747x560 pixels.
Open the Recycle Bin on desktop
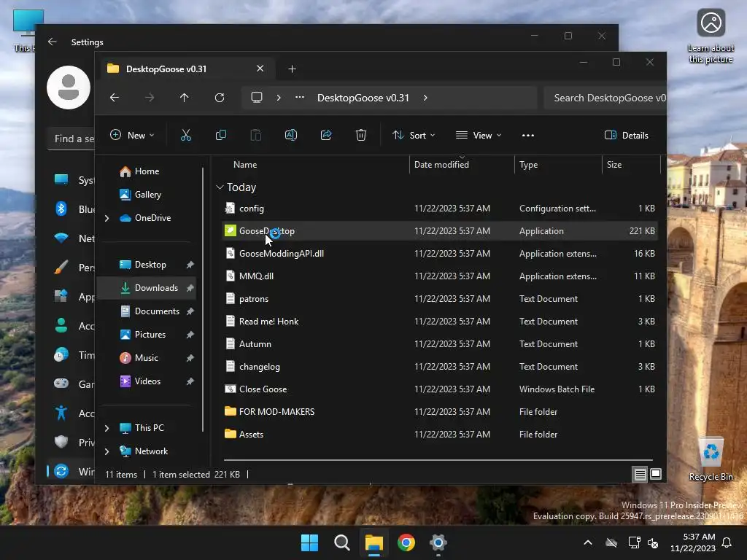[x=711, y=459]
